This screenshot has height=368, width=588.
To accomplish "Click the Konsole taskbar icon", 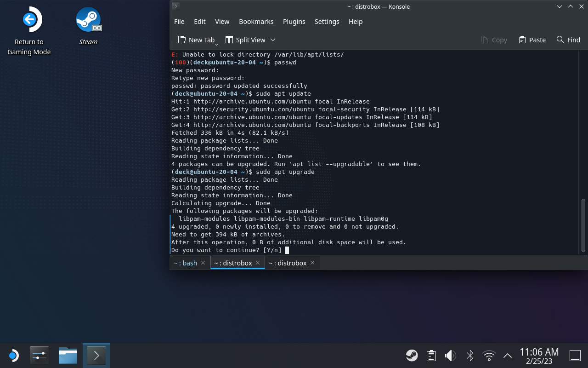I will (96, 356).
